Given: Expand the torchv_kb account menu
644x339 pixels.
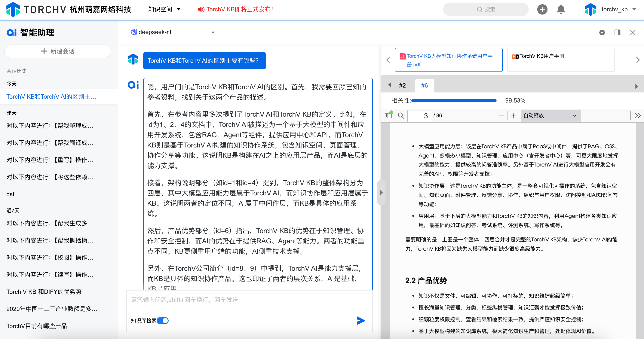Looking at the screenshot, I should tap(634, 9).
